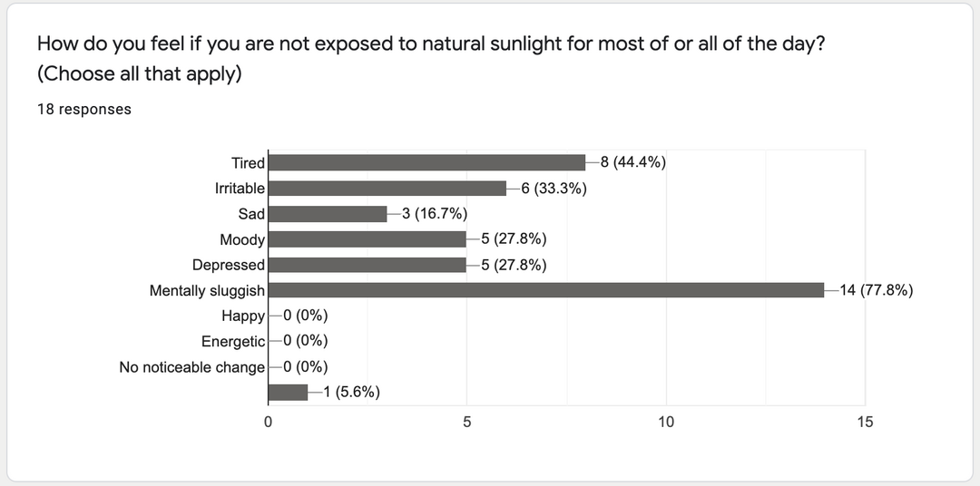Click the Sad bar
This screenshot has width=980, height=486.
tap(328, 214)
